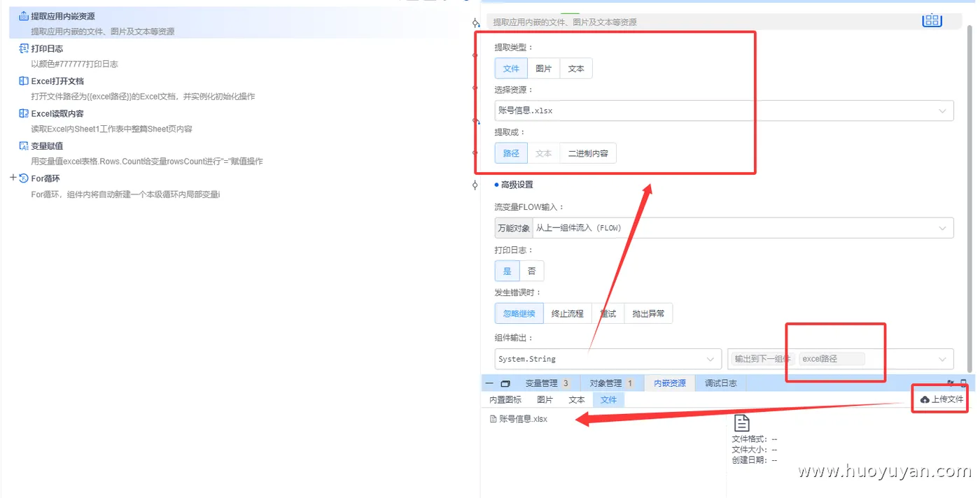This screenshot has height=498, width=980.
Task: Set extraction type to 文件
Action: (x=511, y=69)
